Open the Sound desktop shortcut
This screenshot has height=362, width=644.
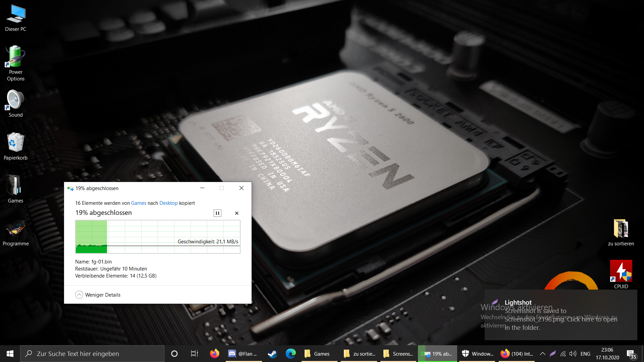(x=15, y=103)
